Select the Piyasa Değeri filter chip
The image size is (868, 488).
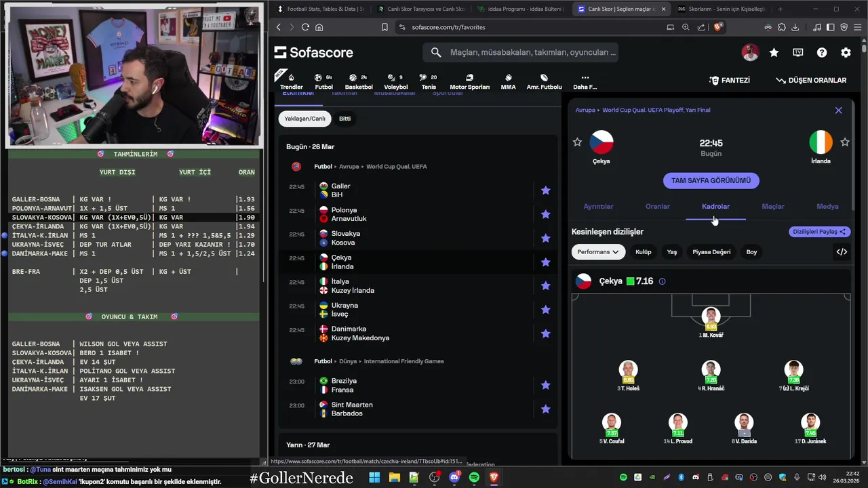click(711, 251)
